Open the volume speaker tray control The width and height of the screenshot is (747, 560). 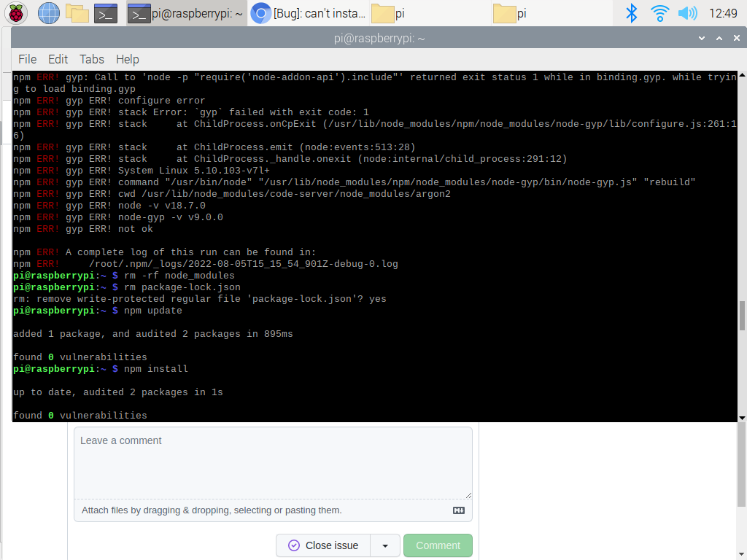tap(687, 13)
